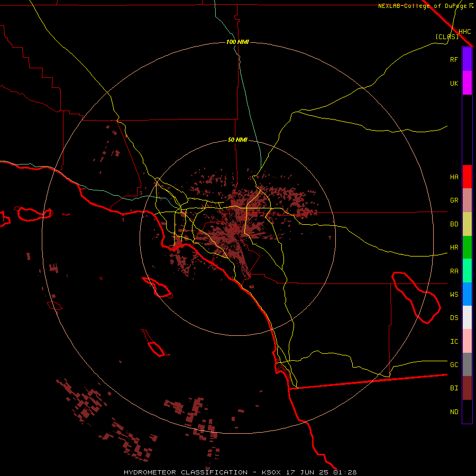The height and width of the screenshot is (476, 476).
Task: Click the ND legend label
Action: (x=454, y=412)
